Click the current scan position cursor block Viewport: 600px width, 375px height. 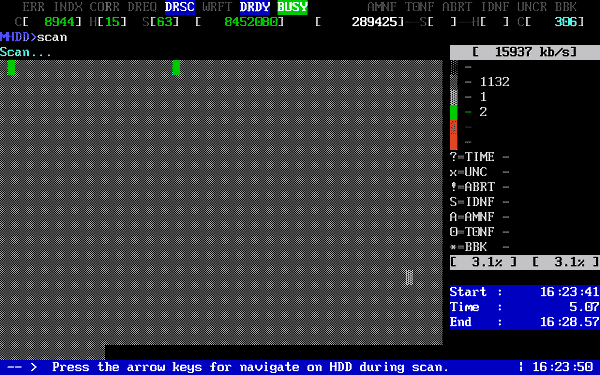coord(409,277)
